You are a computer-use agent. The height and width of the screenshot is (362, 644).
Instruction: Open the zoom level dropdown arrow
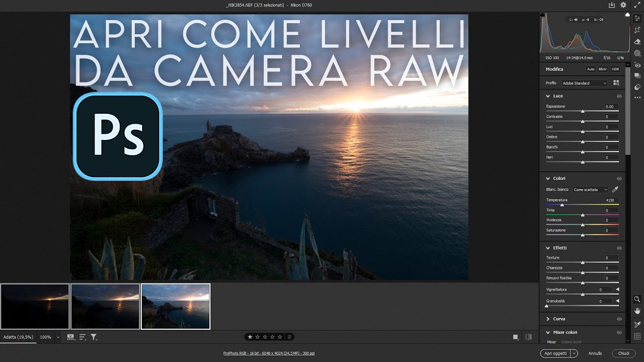[x=58, y=337]
